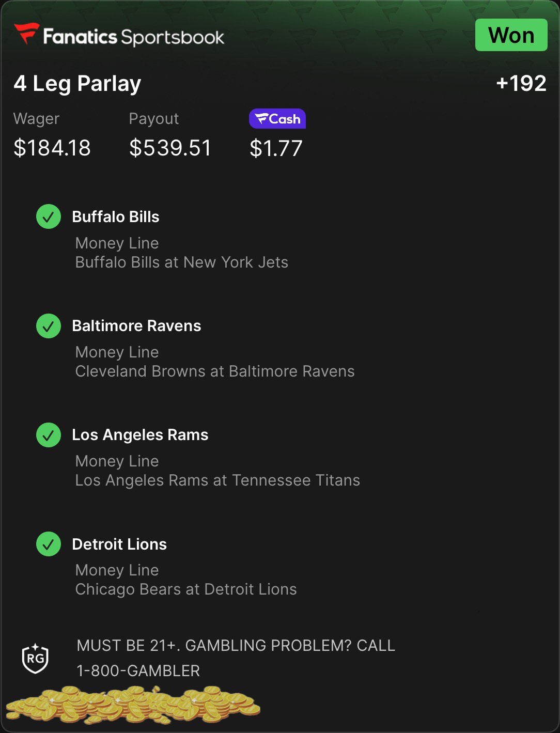Click the Baltimore Ravens green checkmark
The height and width of the screenshot is (733, 560).
coord(49,326)
